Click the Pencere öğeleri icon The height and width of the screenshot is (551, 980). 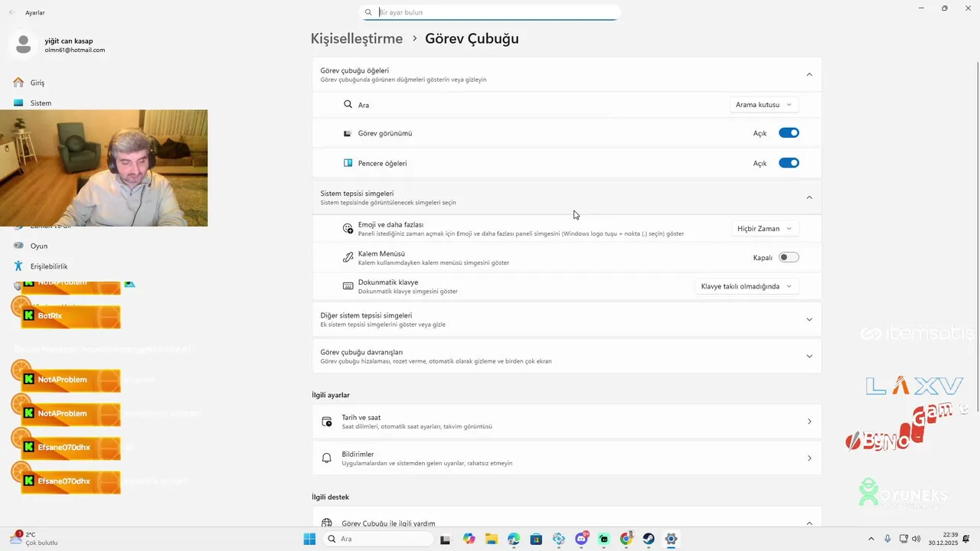[x=348, y=163]
